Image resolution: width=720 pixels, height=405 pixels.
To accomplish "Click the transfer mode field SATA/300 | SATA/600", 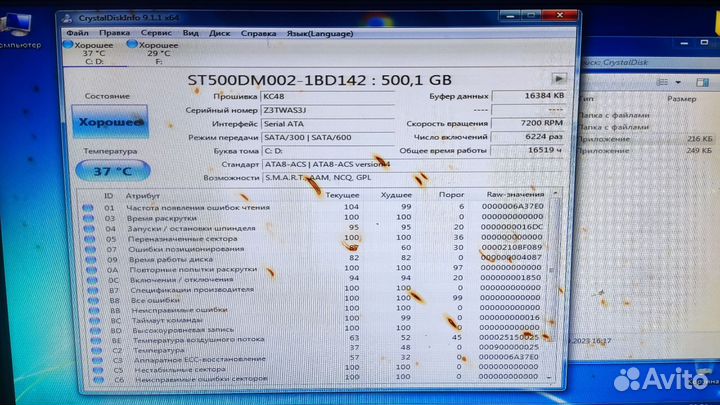I will tap(328, 137).
